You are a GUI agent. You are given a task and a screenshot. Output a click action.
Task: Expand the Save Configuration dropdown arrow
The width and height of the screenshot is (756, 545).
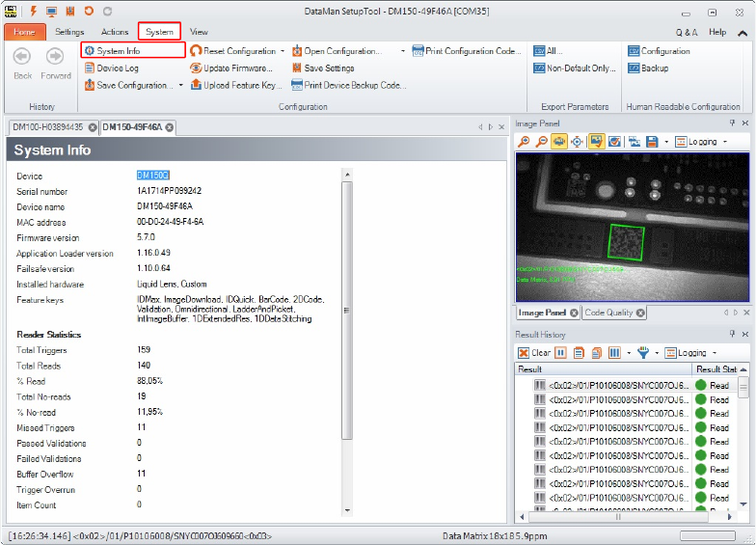point(181,86)
